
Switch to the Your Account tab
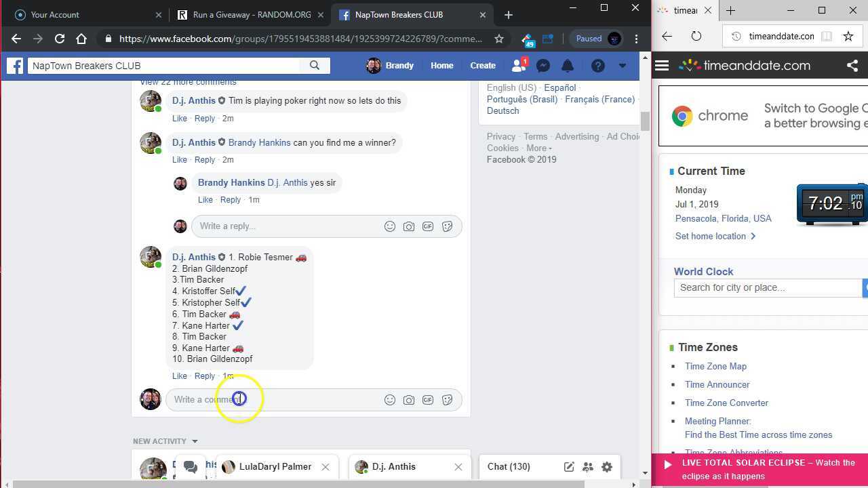click(55, 15)
